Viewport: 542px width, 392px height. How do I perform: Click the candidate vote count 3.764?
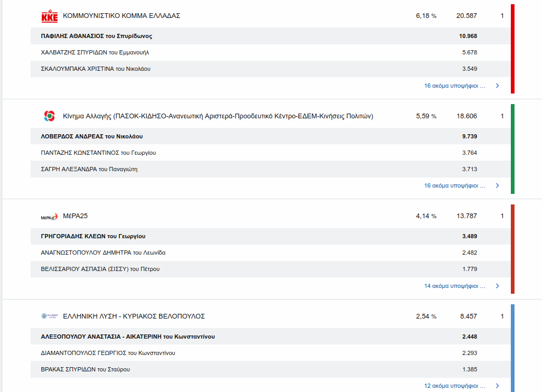tap(470, 153)
